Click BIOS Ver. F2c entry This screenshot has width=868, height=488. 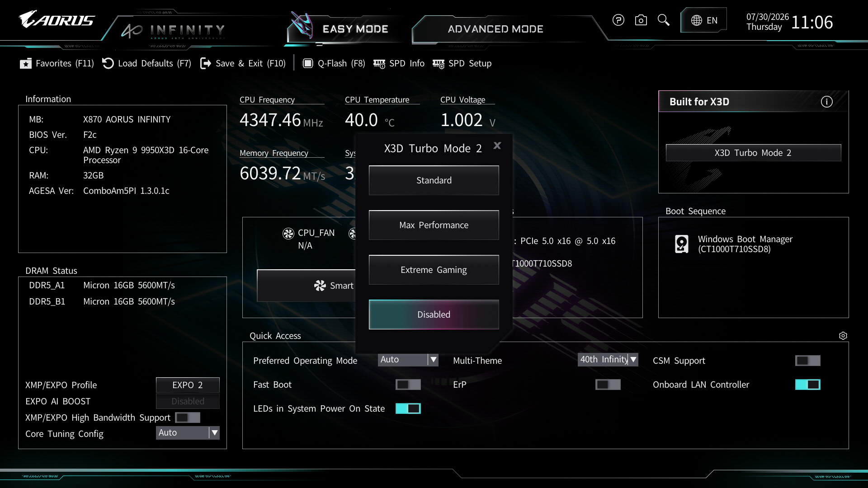click(x=63, y=135)
